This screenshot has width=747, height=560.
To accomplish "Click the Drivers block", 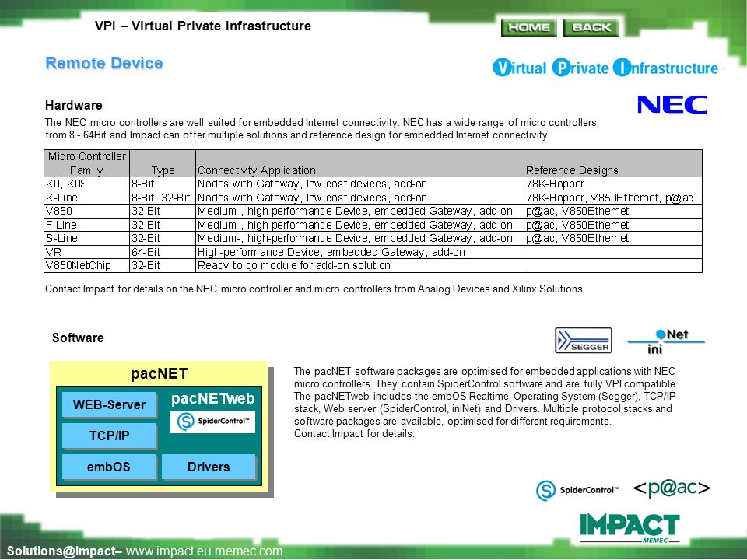I will (209, 467).
